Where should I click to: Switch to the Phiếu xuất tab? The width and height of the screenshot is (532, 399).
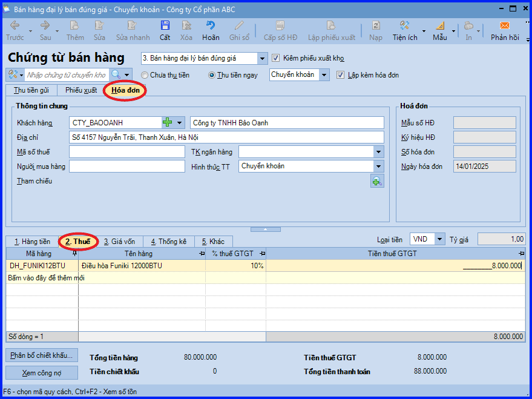pos(81,90)
